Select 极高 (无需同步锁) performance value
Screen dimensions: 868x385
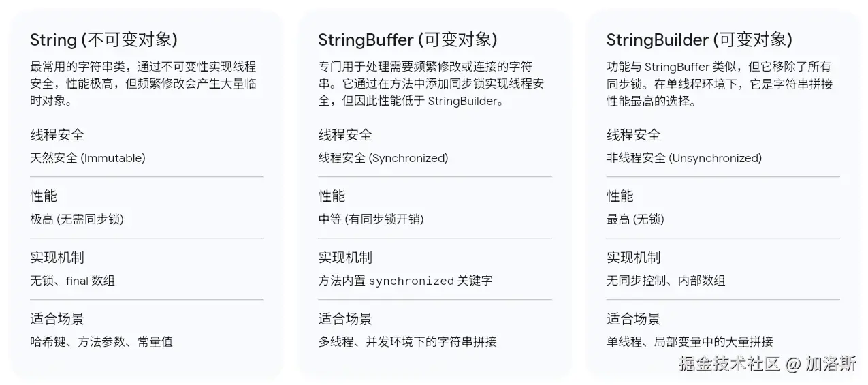click(x=77, y=219)
